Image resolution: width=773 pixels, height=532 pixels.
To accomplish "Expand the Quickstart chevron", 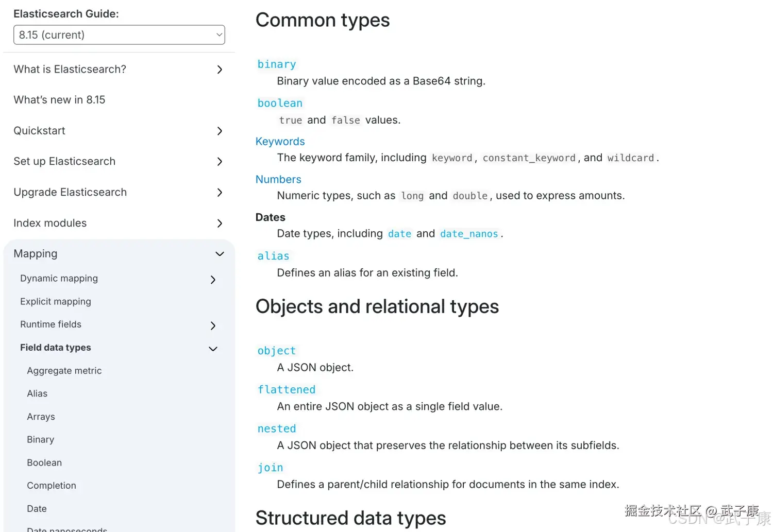I will 220,131.
